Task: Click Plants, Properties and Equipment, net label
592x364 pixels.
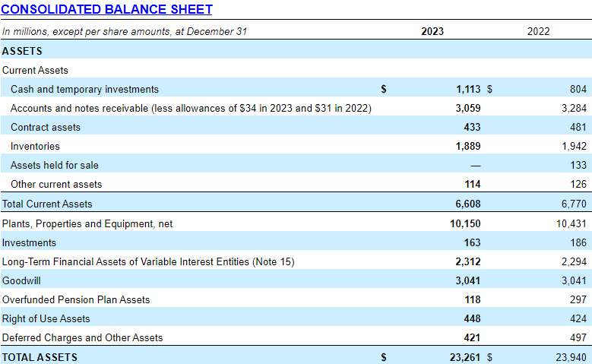Action: (87, 224)
